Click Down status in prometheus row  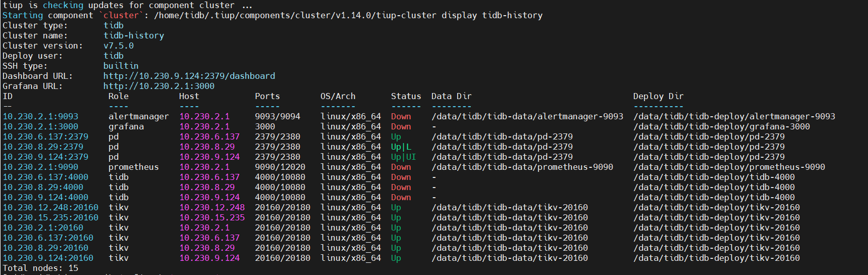401,167
